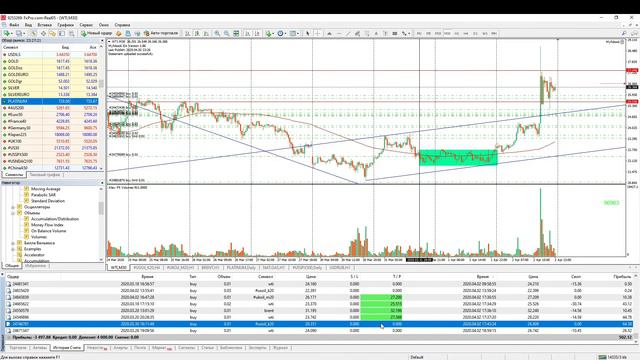Open the Журнал terminal tab
Image resolution: width=640 pixels, height=360 pixels.
[280, 348]
